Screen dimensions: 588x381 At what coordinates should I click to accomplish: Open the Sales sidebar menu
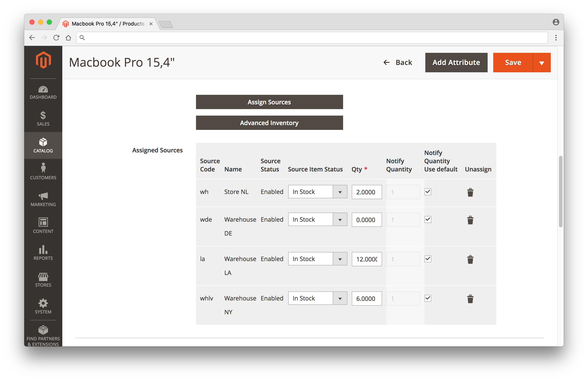pyautogui.click(x=43, y=119)
